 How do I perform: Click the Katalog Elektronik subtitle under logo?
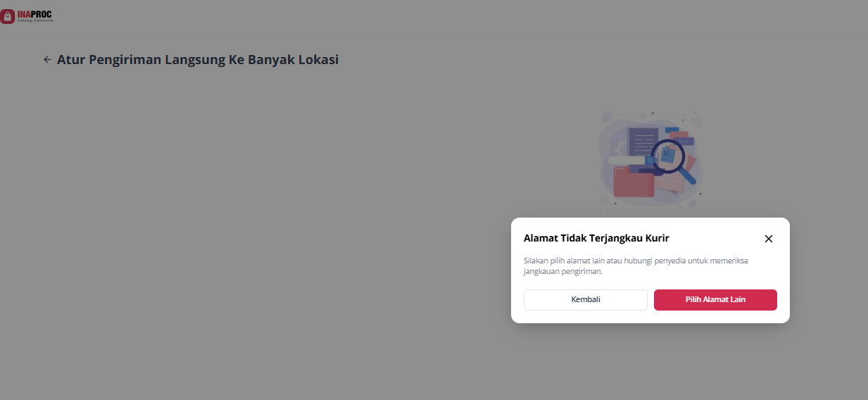coord(34,20)
